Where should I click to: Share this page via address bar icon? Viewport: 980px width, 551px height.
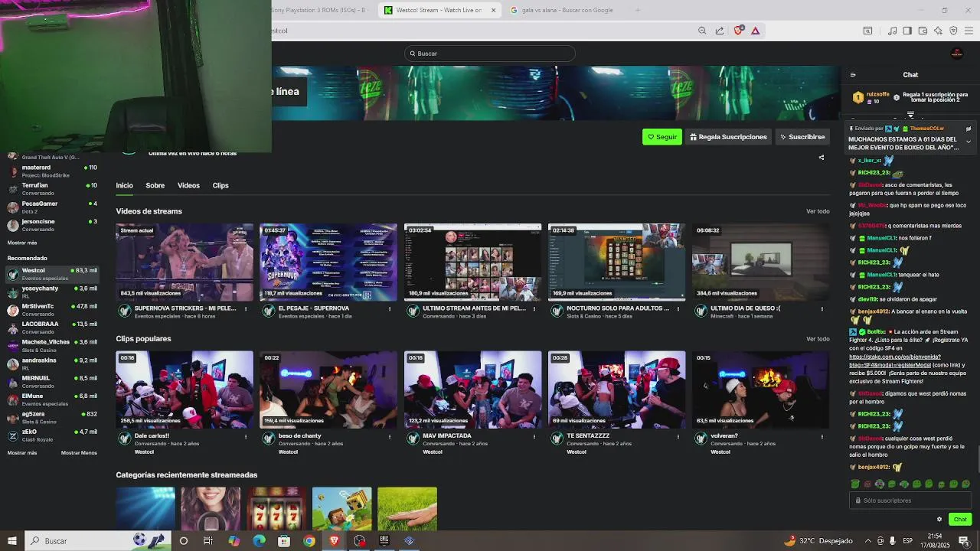[720, 31]
